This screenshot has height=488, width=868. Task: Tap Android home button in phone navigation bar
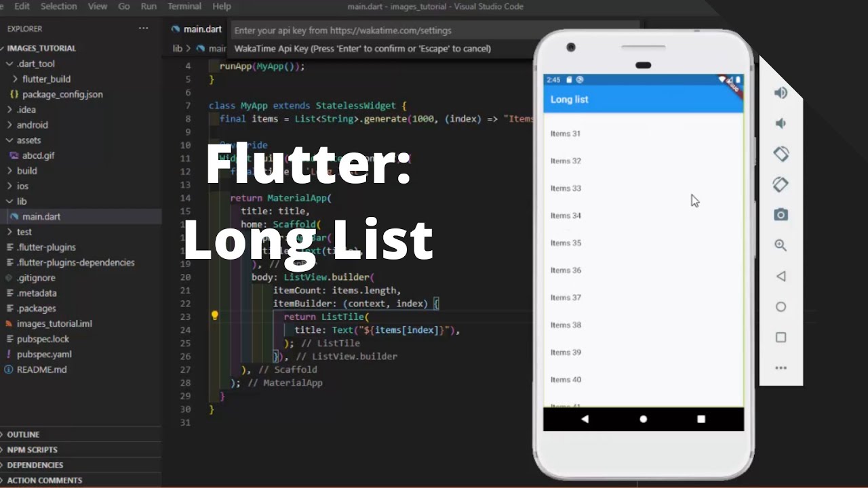click(643, 419)
